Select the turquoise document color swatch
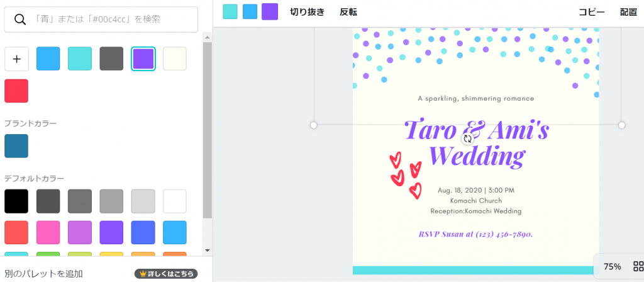Image resolution: width=644 pixels, height=282 pixels. click(x=80, y=59)
